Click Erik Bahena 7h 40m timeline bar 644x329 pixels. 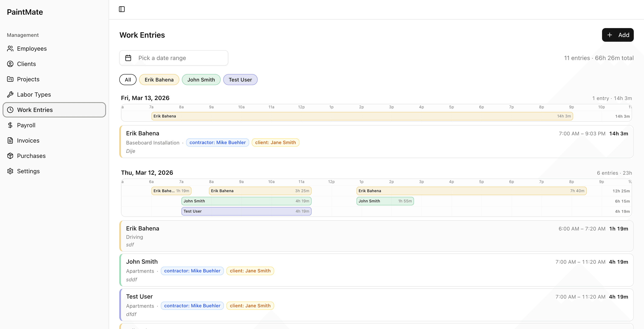point(471,191)
